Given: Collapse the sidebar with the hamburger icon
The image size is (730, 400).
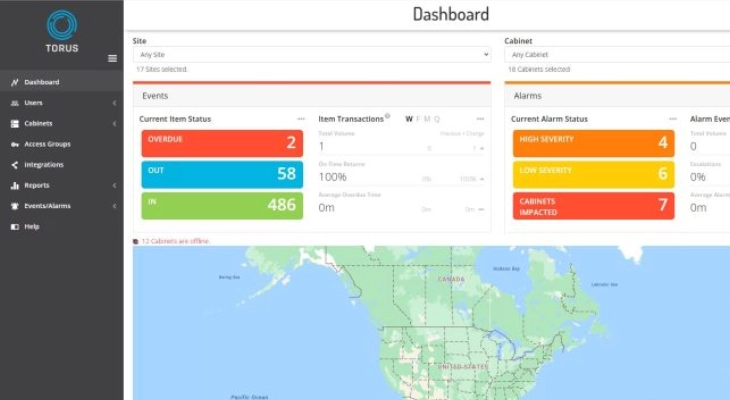Looking at the screenshot, I should click(112, 58).
